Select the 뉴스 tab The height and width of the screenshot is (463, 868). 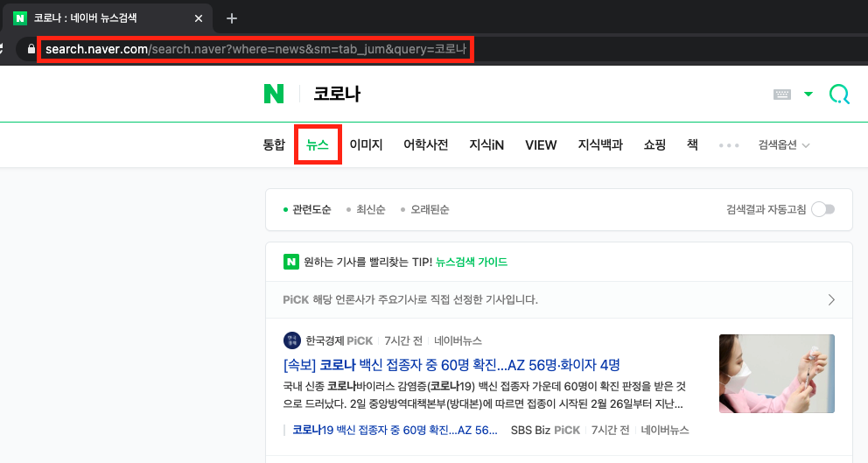(318, 144)
